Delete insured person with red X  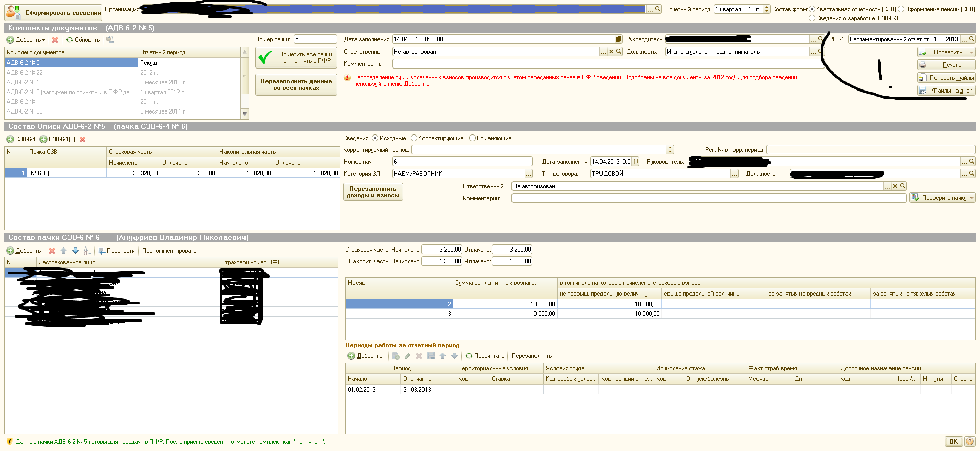[52, 251]
